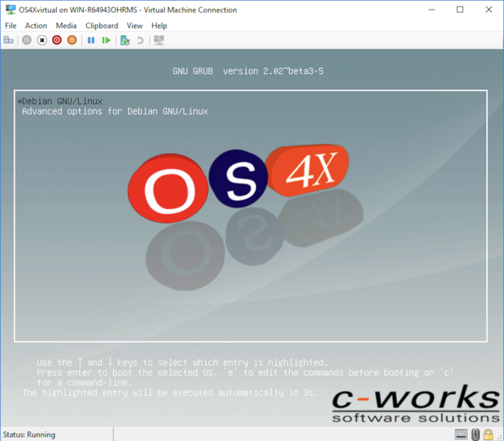Open the Action menu

pyautogui.click(x=36, y=26)
